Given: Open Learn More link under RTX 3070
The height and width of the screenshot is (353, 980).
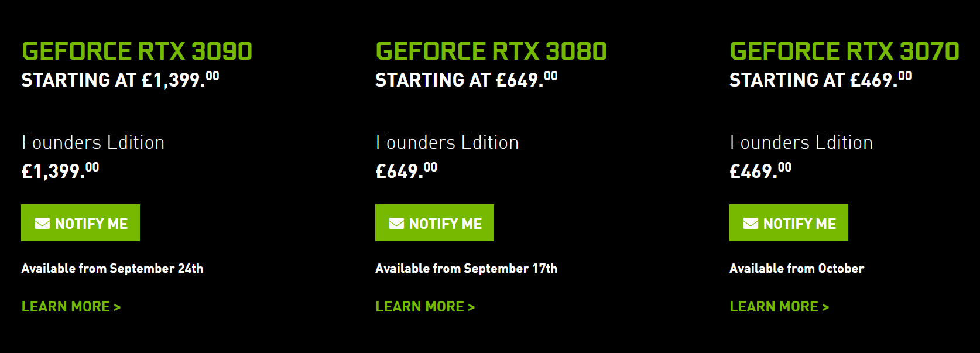Looking at the screenshot, I should tap(779, 307).
